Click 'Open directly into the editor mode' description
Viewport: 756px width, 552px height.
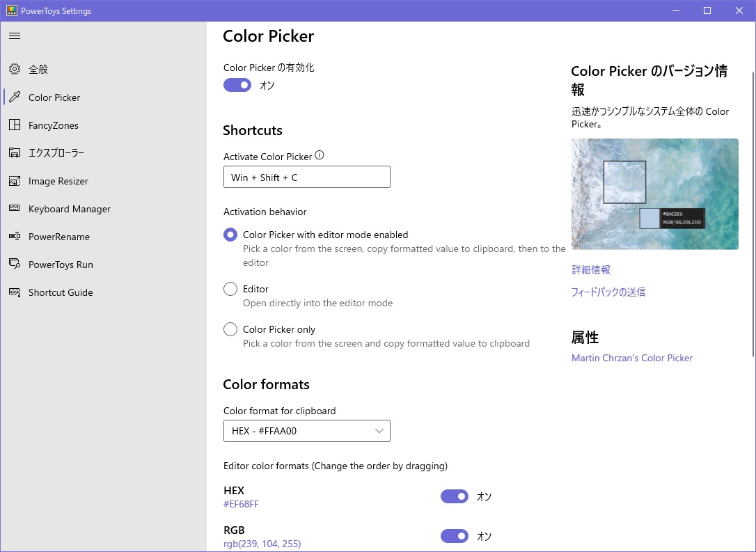(x=317, y=303)
